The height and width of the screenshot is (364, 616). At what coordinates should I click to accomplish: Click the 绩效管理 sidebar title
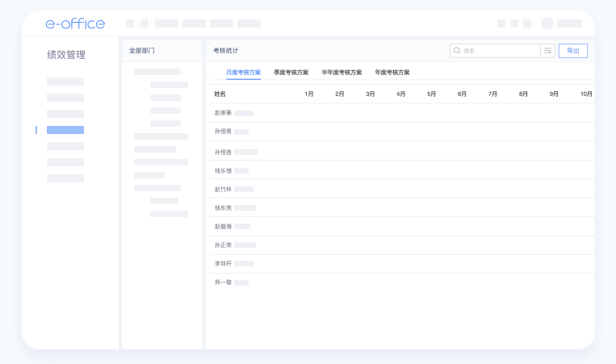point(66,55)
